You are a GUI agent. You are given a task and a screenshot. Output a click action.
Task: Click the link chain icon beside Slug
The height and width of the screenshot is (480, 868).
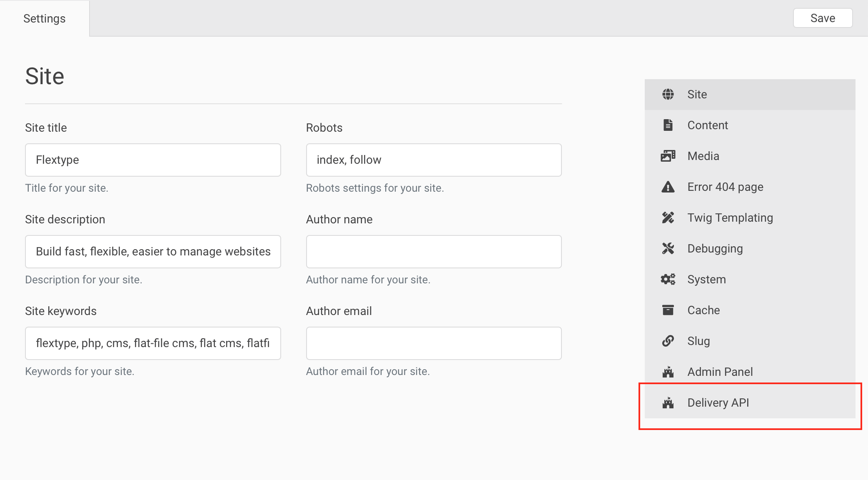668,341
